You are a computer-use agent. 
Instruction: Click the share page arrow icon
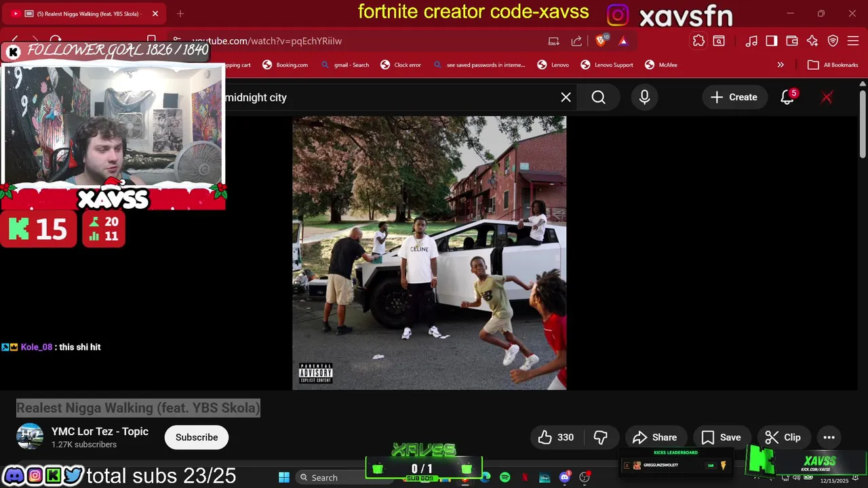(576, 41)
